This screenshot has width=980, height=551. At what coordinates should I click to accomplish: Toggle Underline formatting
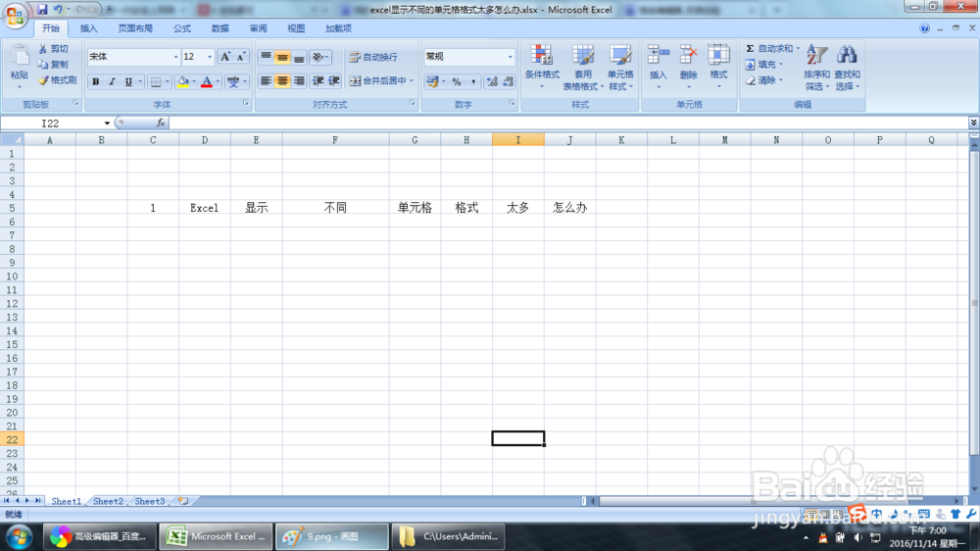128,82
